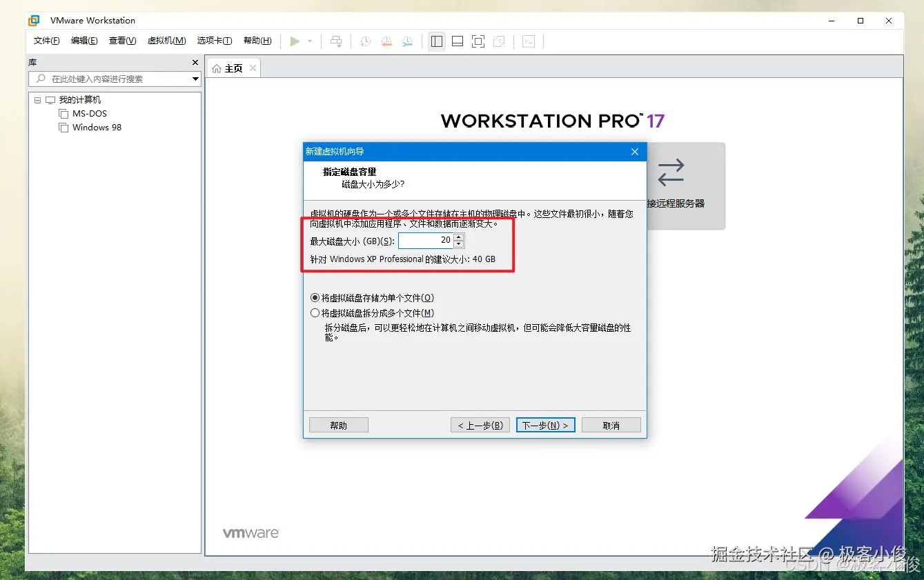The image size is (924, 580).
Task: Select 将虚拟磁盘存储为单个文件 radio option
Action: pos(373,298)
